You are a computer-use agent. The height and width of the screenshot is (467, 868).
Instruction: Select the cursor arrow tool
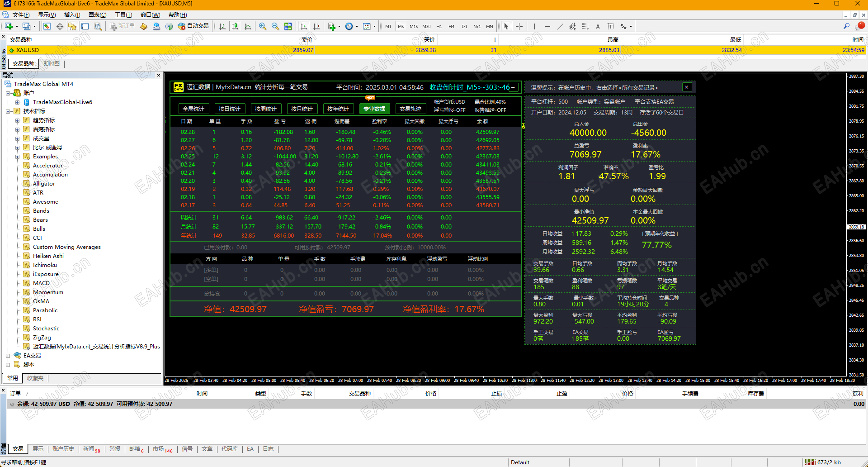506,26
